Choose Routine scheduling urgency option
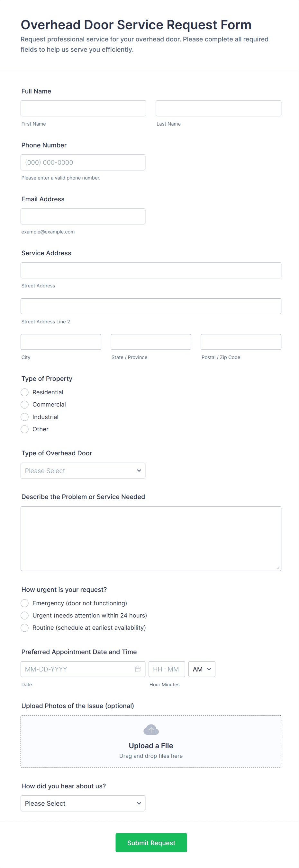The width and height of the screenshot is (299, 868). pos(25,627)
